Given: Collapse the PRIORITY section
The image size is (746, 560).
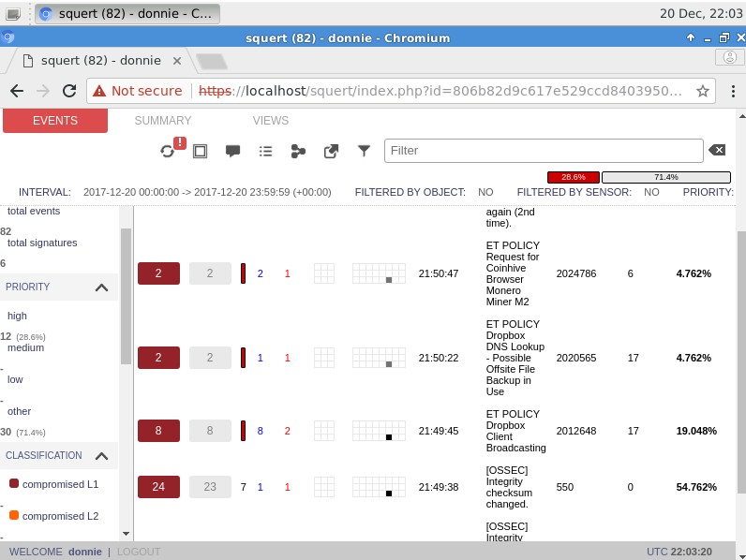Looking at the screenshot, I should [x=101, y=287].
